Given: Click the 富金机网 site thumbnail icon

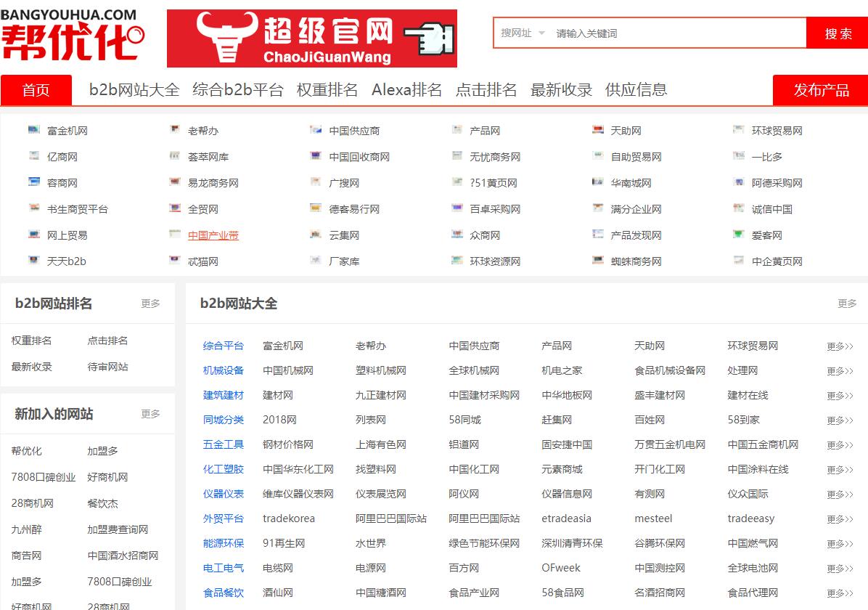Looking at the screenshot, I should pos(34,130).
